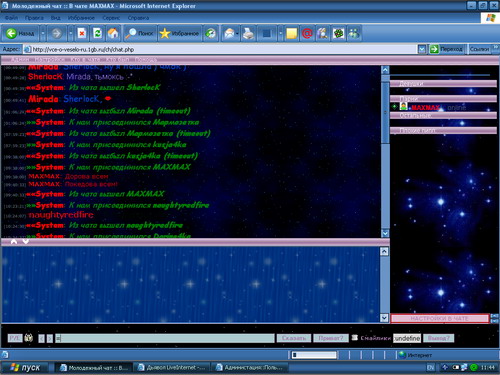Open Избранное favorites star in the toolbar
This screenshot has width=500, height=375.
(179, 33)
